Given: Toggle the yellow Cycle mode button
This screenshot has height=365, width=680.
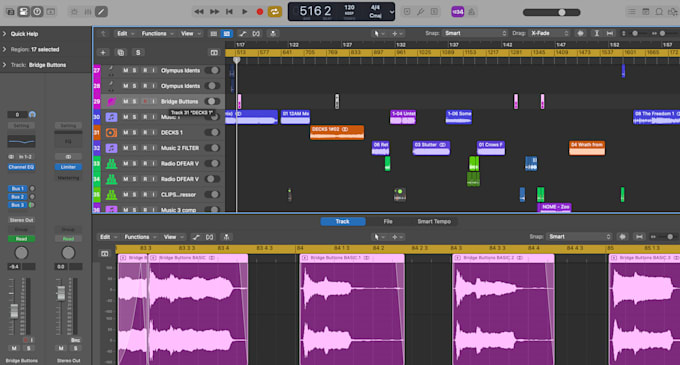Looking at the screenshot, I should point(275,12).
